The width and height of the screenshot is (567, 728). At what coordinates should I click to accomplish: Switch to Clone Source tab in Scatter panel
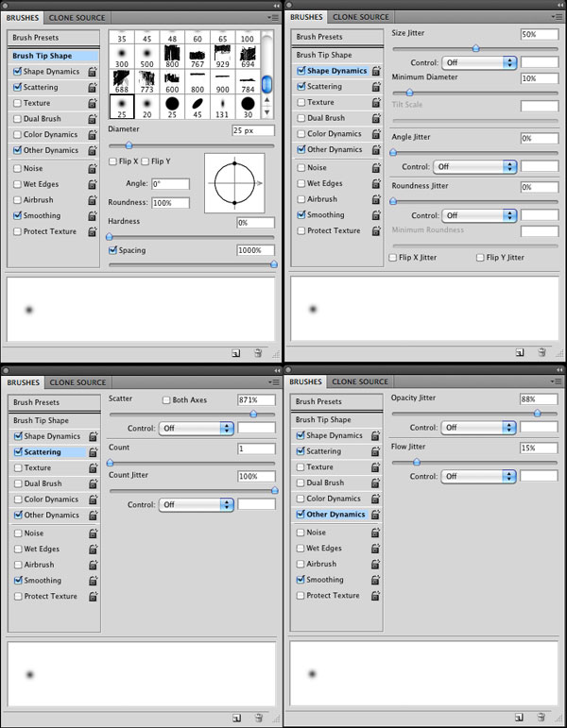[78, 382]
